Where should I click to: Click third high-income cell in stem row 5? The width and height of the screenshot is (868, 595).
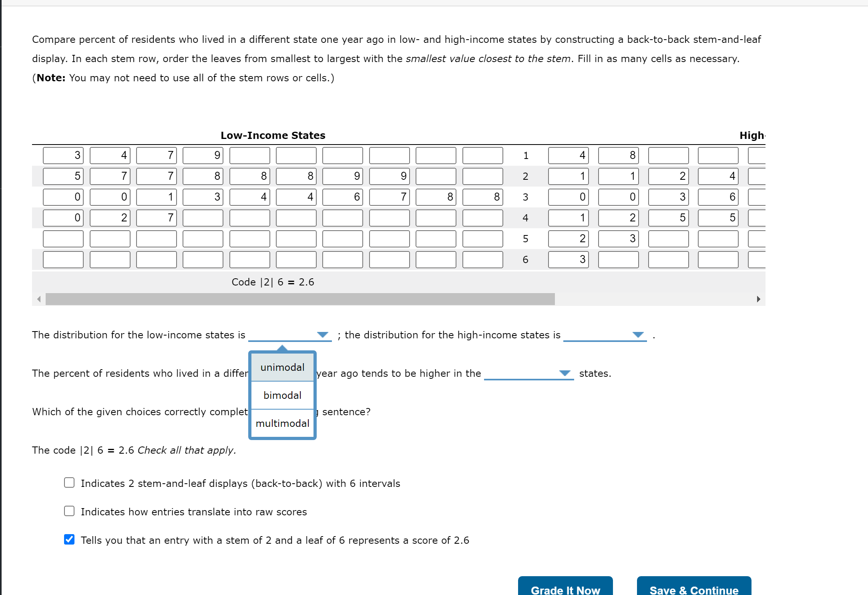(x=668, y=239)
